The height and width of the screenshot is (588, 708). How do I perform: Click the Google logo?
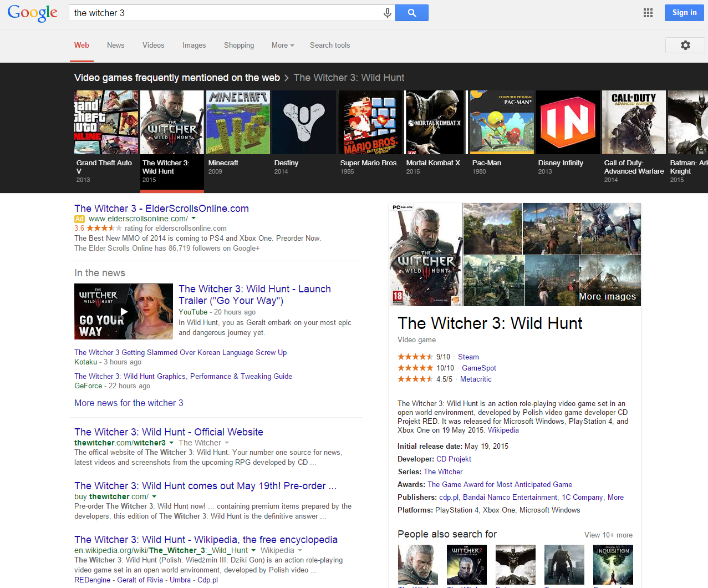click(x=33, y=13)
